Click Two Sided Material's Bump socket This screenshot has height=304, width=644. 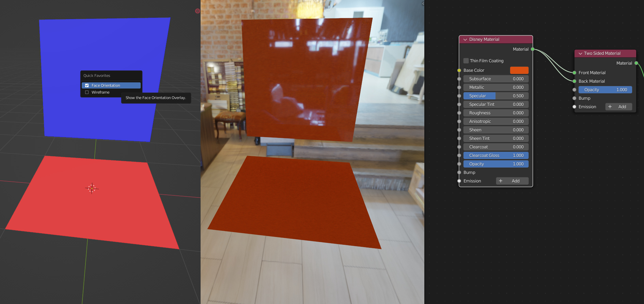click(575, 98)
